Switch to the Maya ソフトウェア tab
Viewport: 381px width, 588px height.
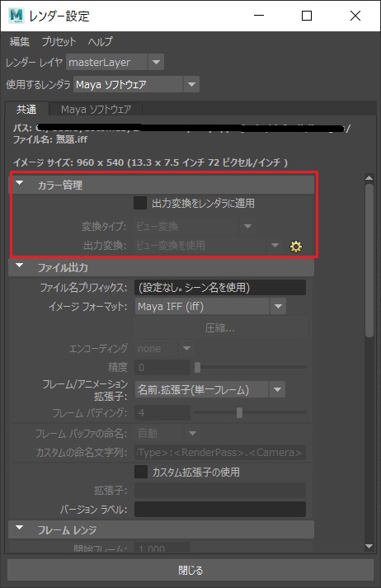click(x=96, y=109)
